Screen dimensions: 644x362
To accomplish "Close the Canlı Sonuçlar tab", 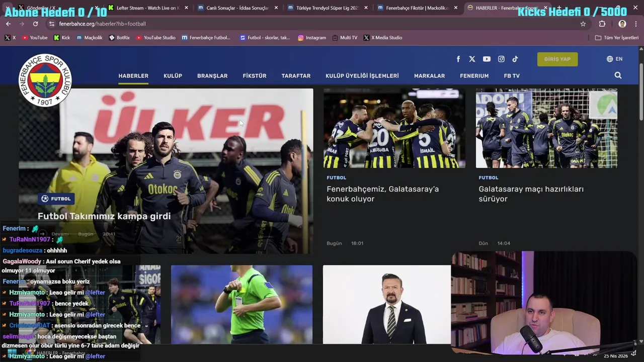I will click(x=276, y=8).
